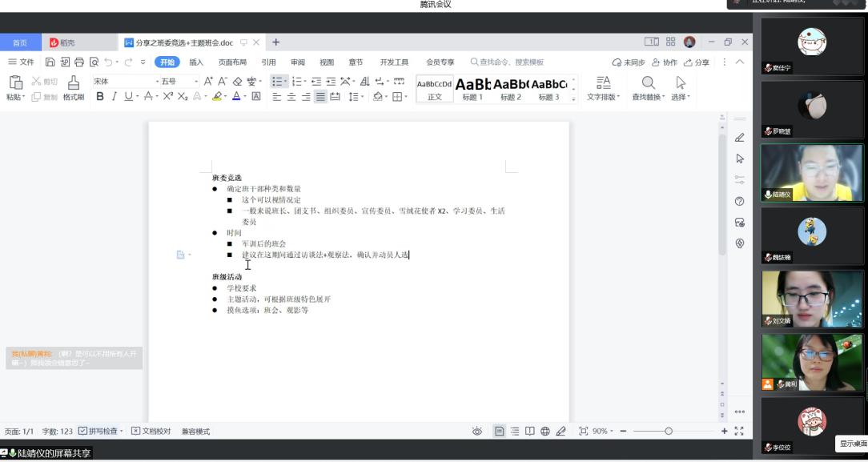Click the italic formatting icon

click(114, 97)
